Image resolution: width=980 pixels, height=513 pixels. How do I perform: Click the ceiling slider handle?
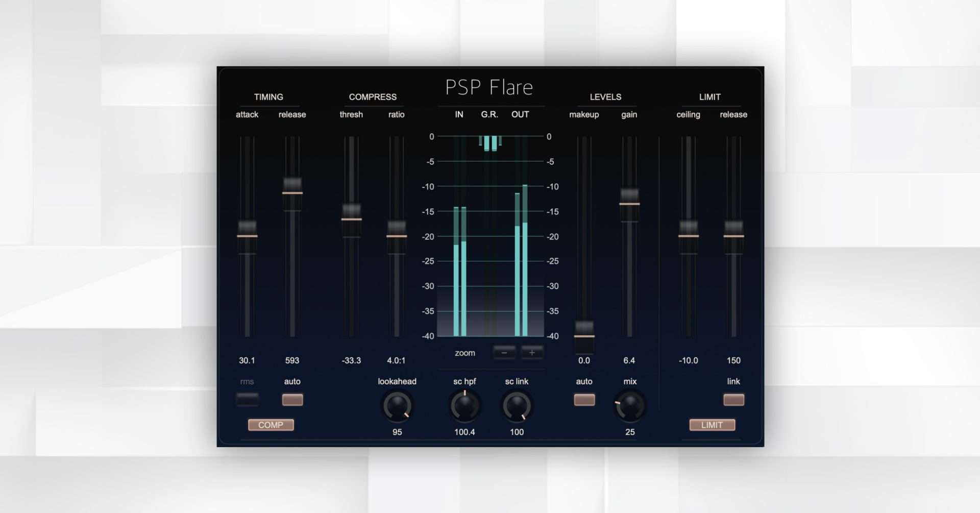(689, 236)
